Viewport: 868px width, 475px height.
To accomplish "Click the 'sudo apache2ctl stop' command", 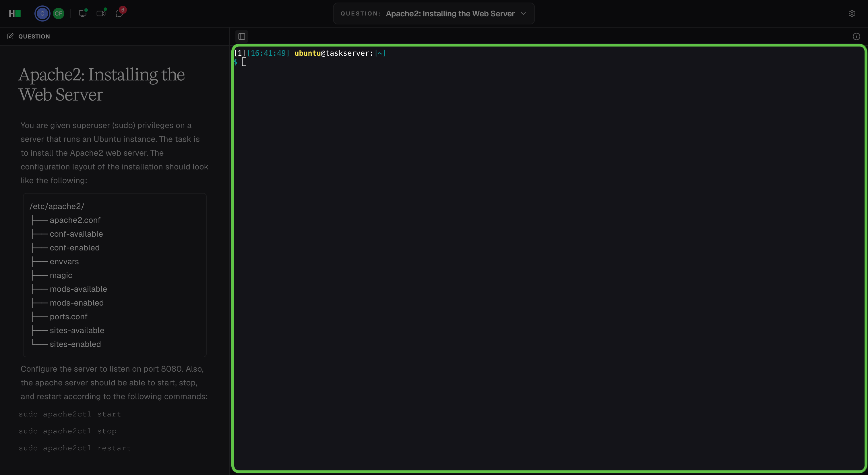I will pos(67,431).
